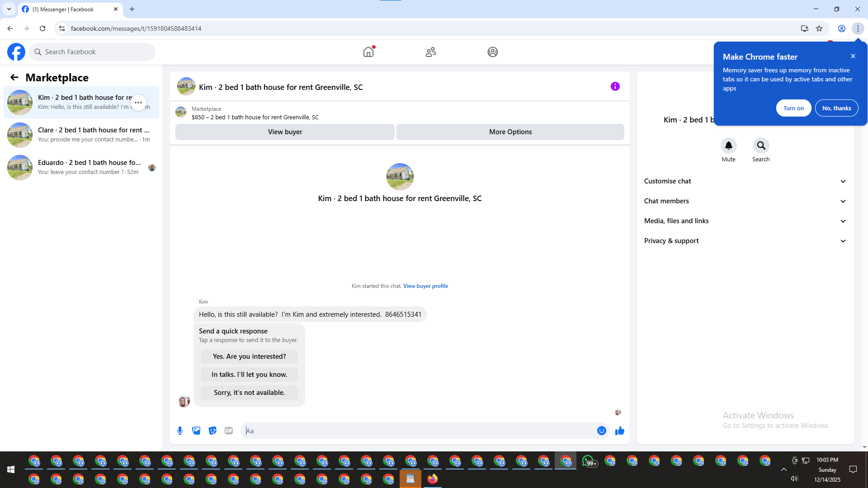Open the Eduardo conversation in list
This screenshot has height=488, width=868.
[81, 167]
